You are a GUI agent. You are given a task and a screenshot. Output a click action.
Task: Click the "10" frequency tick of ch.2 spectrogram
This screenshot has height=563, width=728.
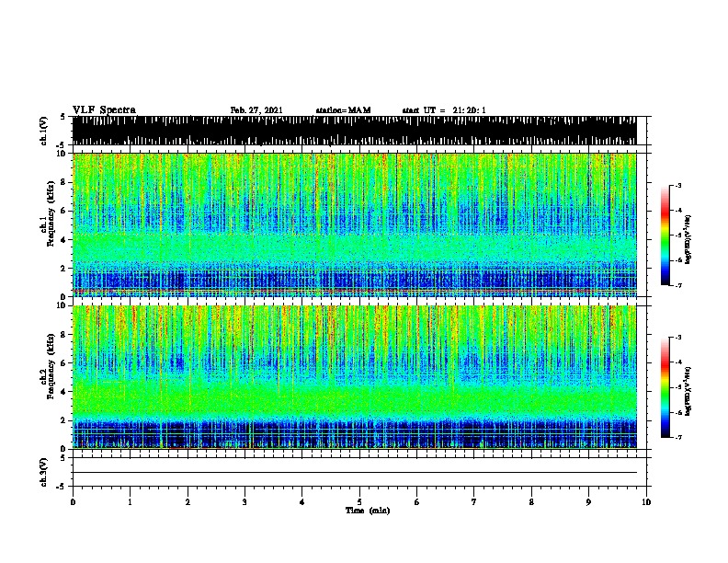62,305
